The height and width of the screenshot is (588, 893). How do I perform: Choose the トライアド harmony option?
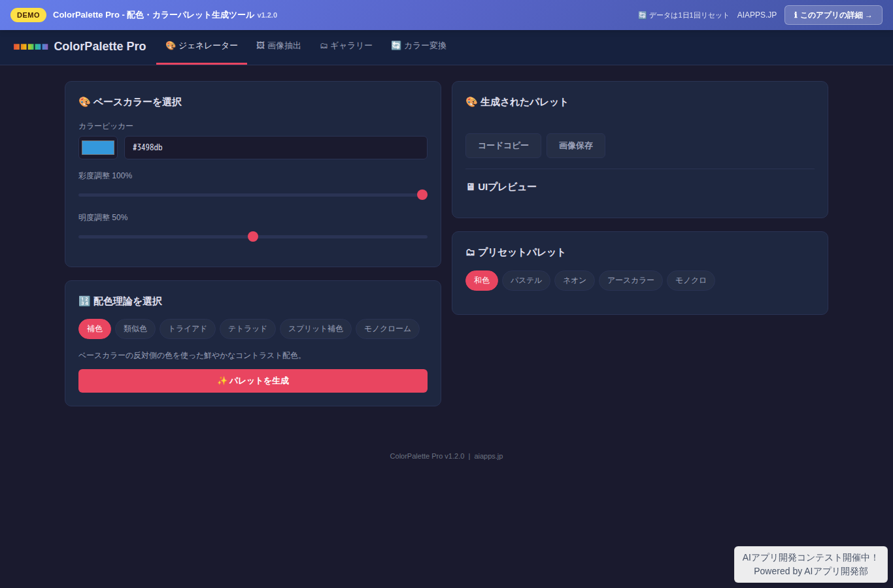click(188, 329)
